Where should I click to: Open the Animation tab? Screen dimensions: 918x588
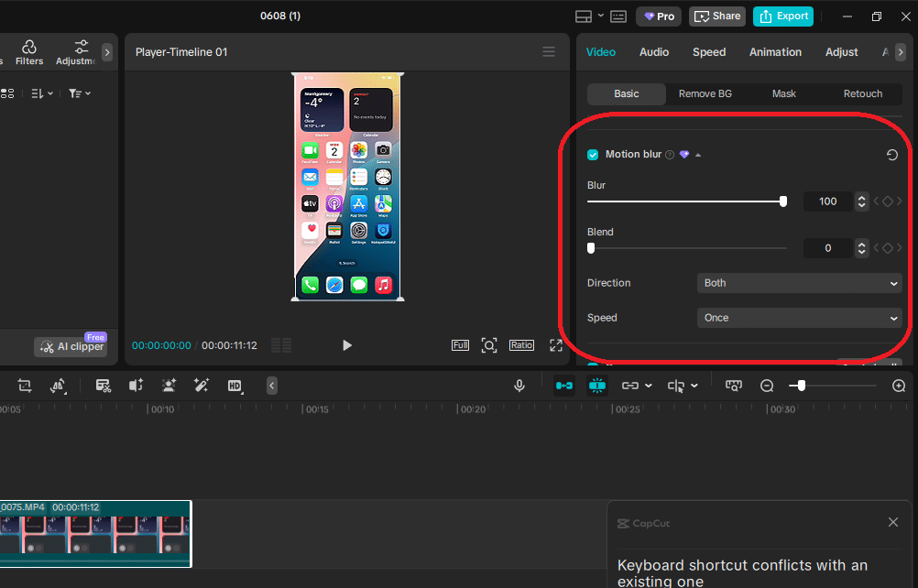click(775, 52)
